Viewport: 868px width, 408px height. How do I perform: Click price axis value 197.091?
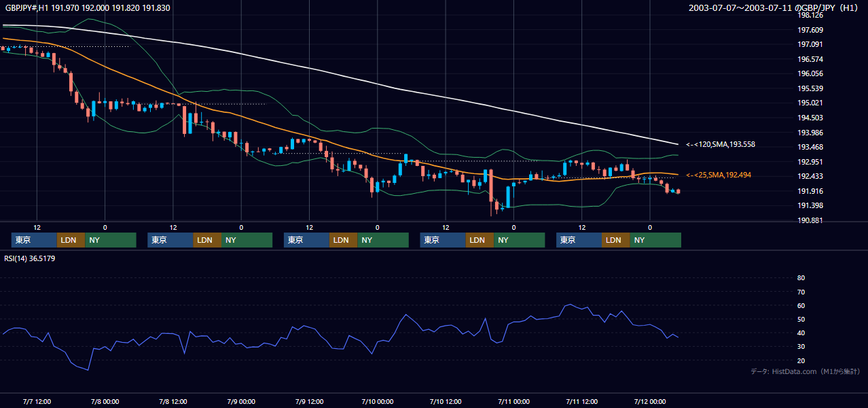pyautogui.click(x=811, y=45)
